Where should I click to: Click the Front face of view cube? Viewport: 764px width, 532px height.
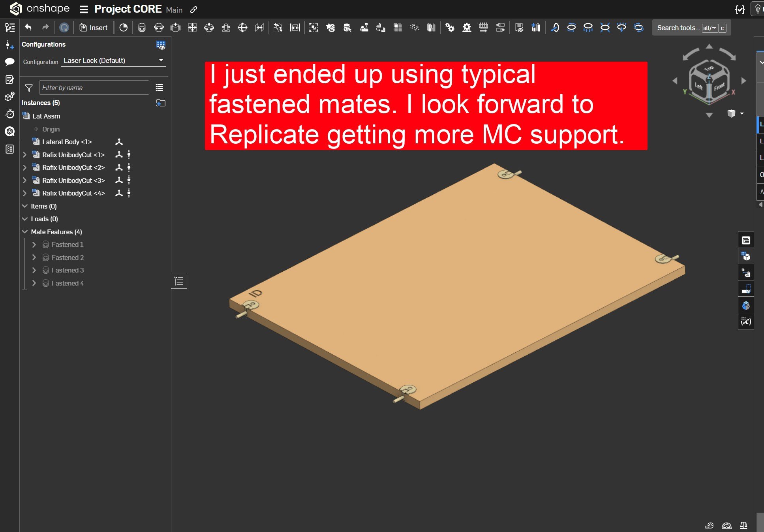coord(719,87)
